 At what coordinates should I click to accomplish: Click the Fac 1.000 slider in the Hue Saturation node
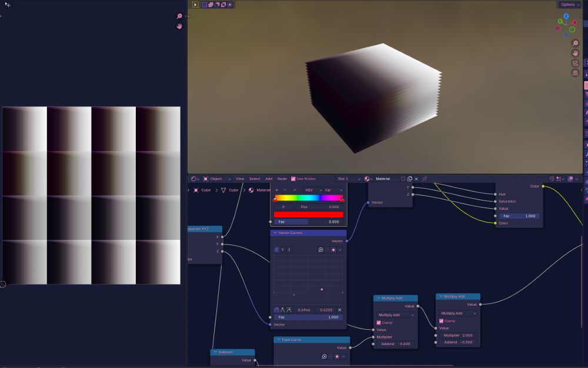pos(519,216)
